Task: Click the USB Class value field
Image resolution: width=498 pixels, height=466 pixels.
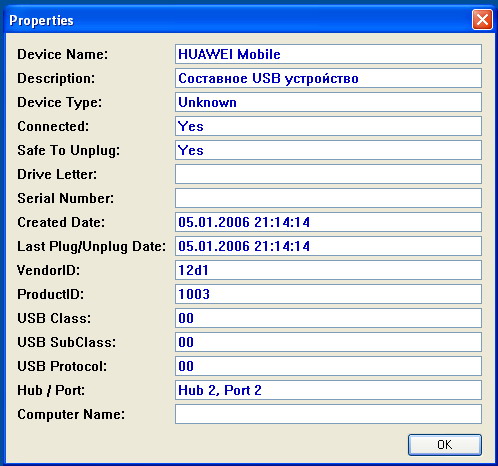Action: click(x=328, y=318)
